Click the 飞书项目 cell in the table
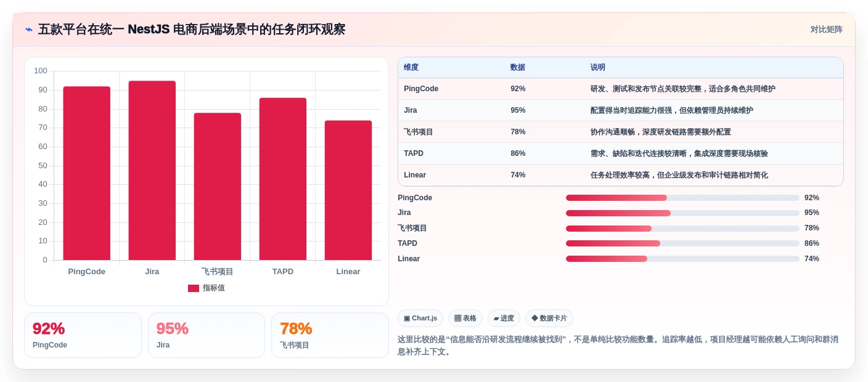Image resolution: width=868 pixels, height=382 pixels. (x=419, y=132)
